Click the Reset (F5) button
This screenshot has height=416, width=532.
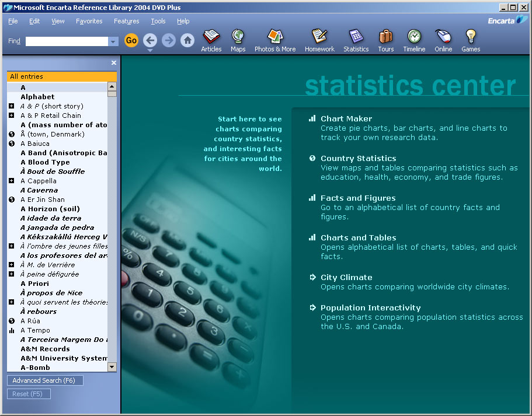click(x=29, y=394)
